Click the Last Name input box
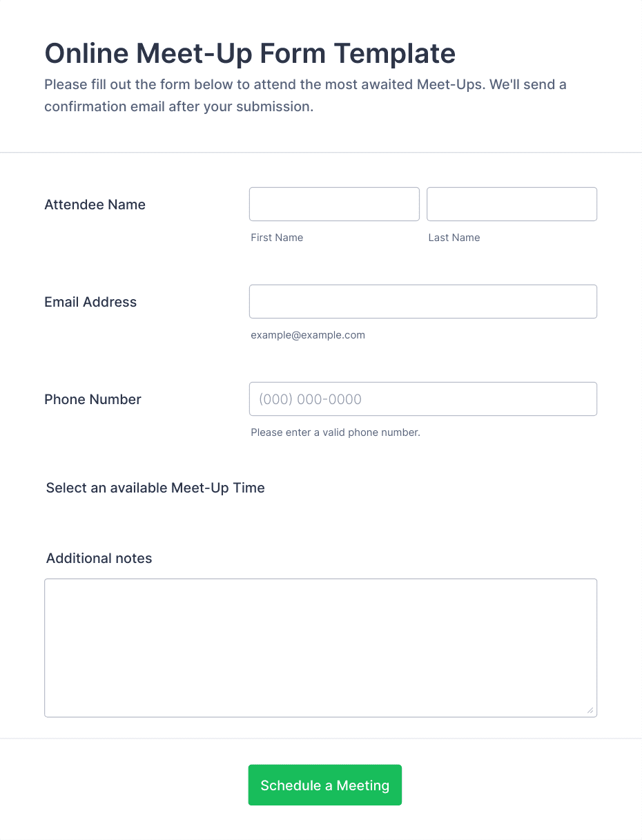 (512, 204)
